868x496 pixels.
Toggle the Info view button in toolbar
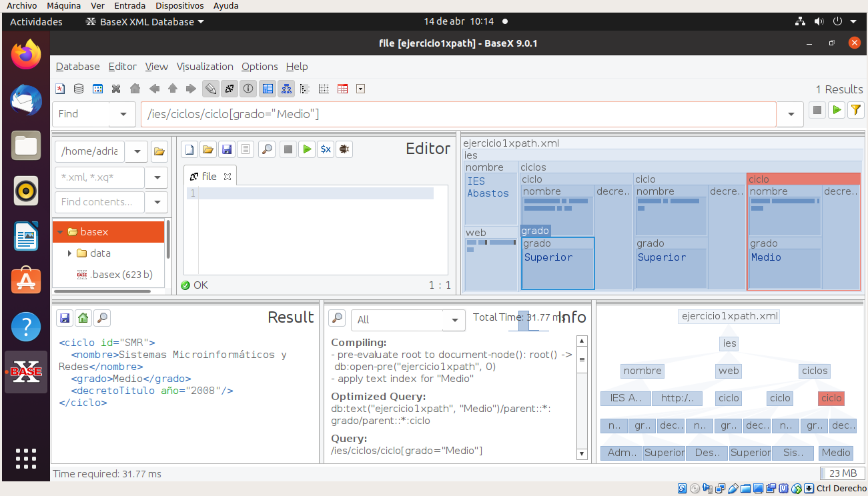pos(248,89)
